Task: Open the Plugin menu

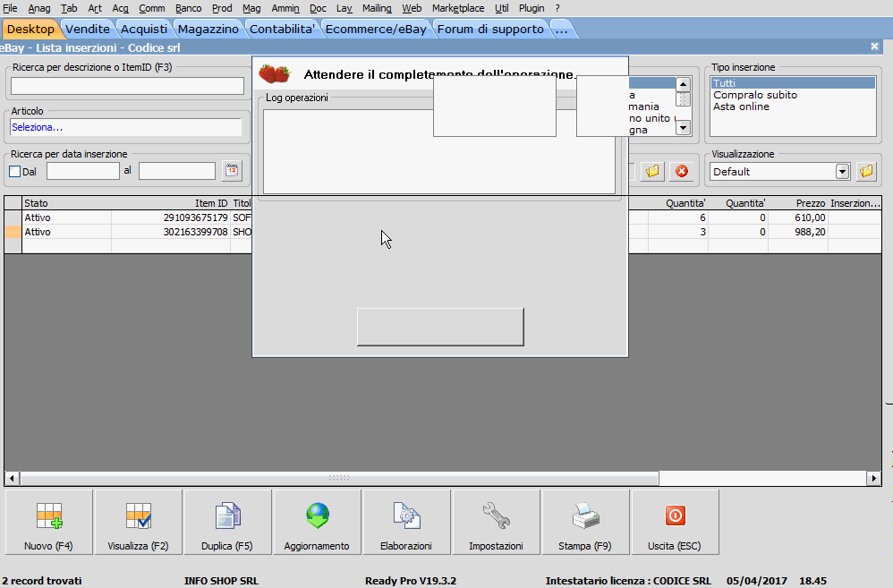Action: 532,8
